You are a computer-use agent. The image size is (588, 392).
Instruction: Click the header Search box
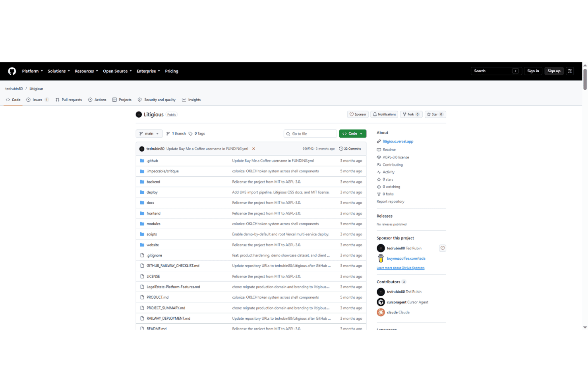(x=496, y=71)
